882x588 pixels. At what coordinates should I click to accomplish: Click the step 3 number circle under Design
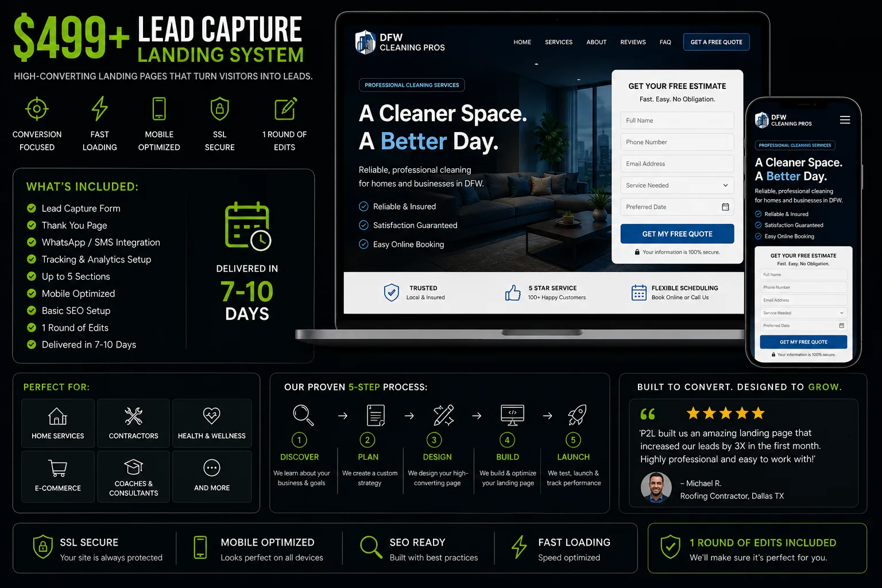[x=434, y=440]
